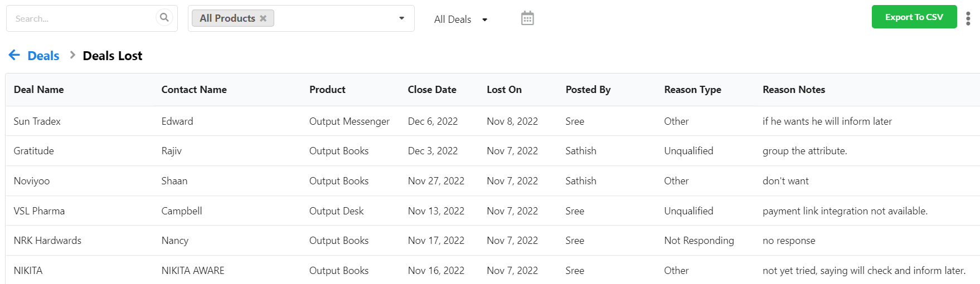Focus the Search input field
Screen dimensions: 980x284
(x=84, y=18)
